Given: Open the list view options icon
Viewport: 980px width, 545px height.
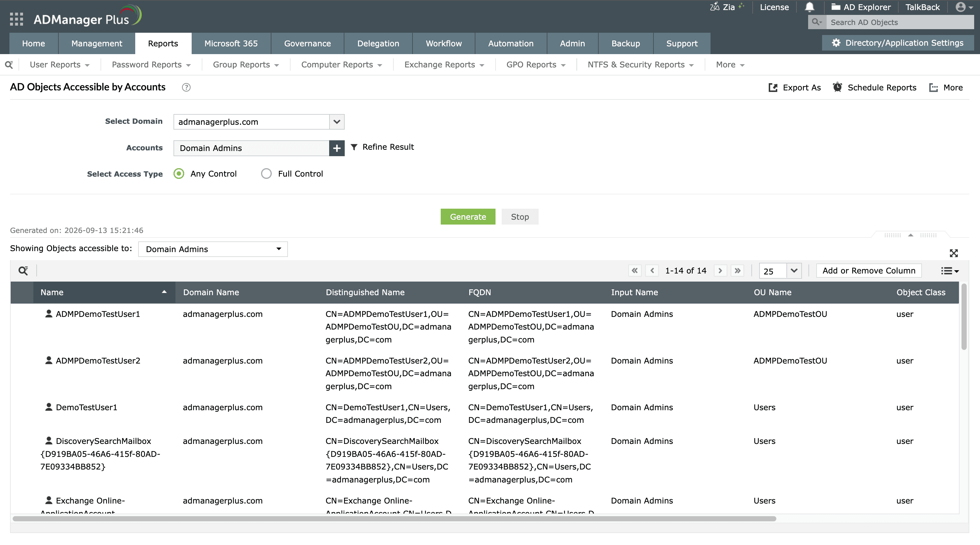Looking at the screenshot, I should [x=950, y=271].
